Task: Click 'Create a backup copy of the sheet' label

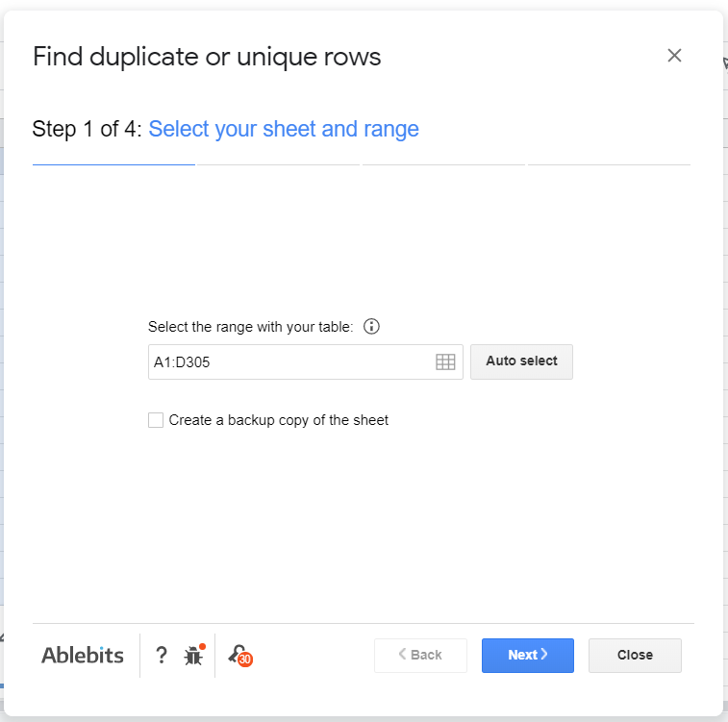Action: pyautogui.click(x=279, y=420)
